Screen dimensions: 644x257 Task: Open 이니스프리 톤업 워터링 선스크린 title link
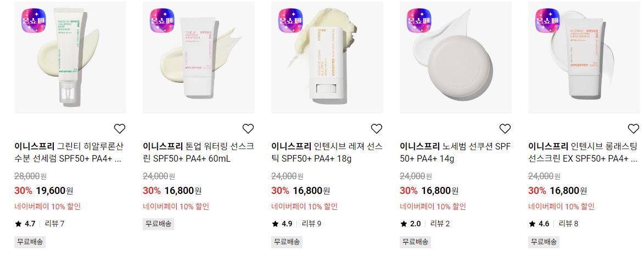pos(198,152)
